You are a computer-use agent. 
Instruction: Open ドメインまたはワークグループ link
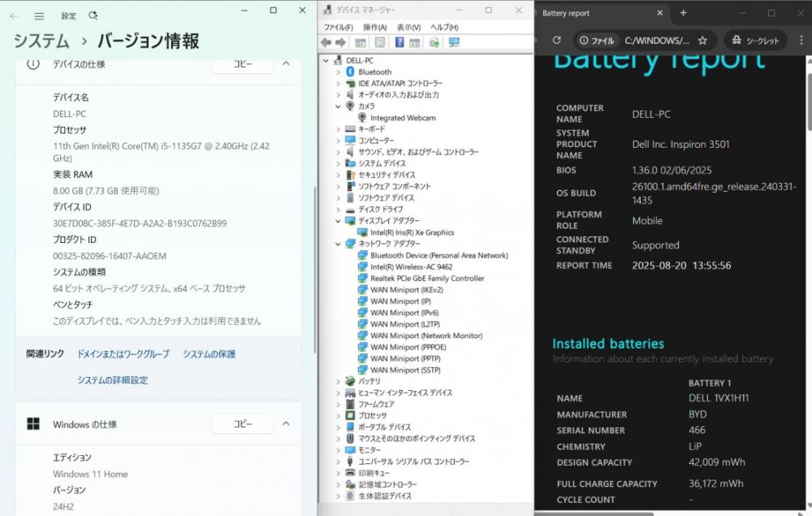[123, 353]
